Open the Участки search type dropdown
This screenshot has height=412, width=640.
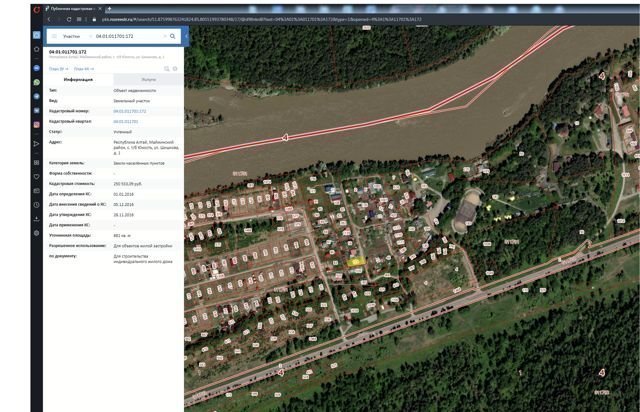76,36
